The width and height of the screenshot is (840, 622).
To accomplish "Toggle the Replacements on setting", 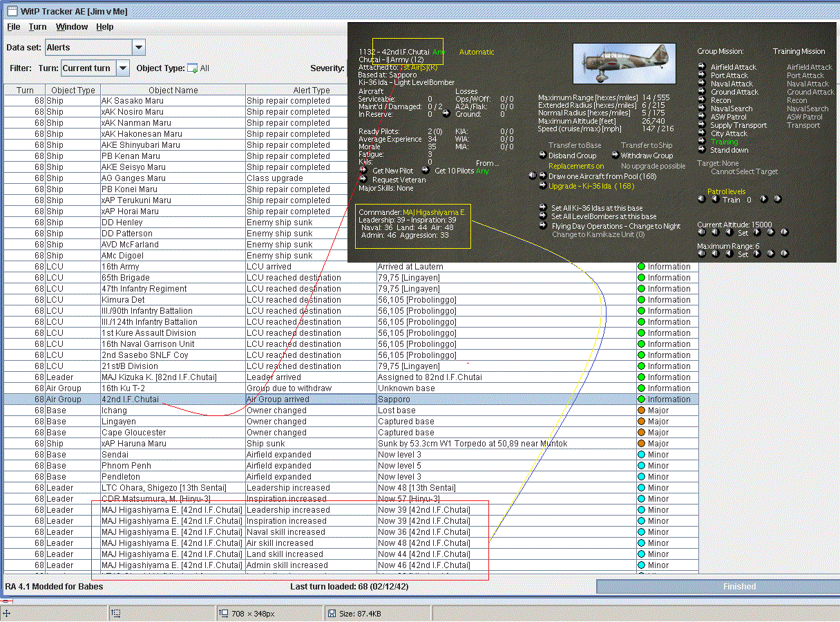I will coord(575,166).
